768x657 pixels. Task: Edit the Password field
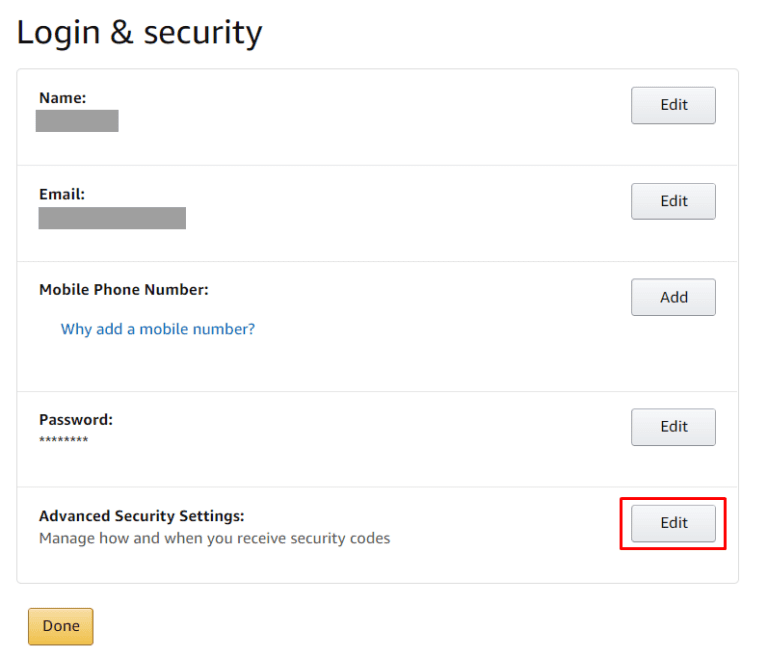(x=673, y=427)
